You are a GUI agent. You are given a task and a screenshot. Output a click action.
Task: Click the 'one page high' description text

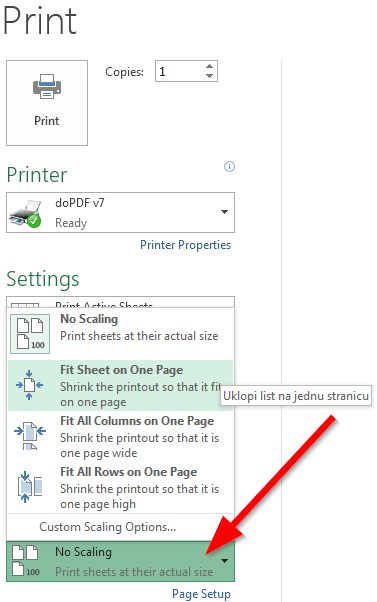click(x=98, y=504)
